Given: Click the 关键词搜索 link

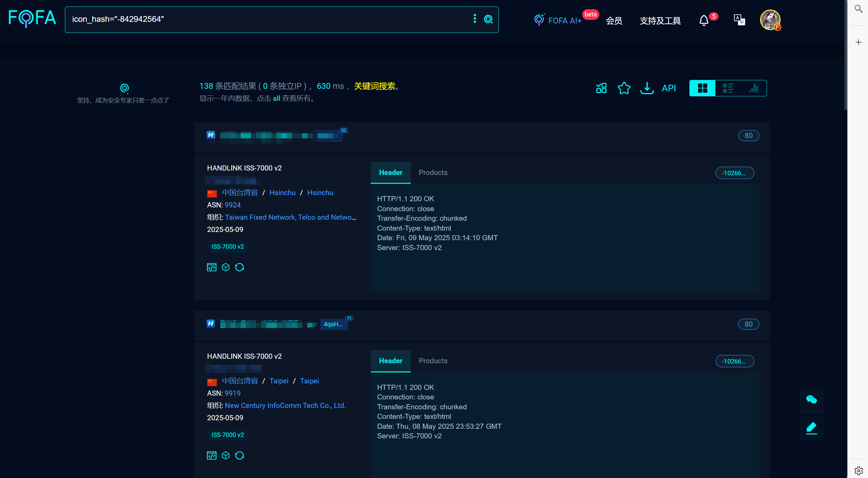Looking at the screenshot, I should 375,86.
